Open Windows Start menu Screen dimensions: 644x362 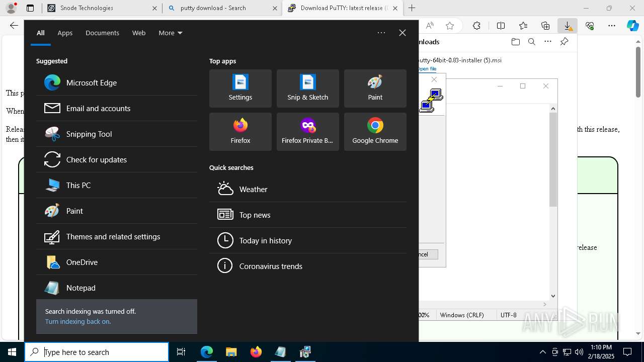[x=12, y=352]
